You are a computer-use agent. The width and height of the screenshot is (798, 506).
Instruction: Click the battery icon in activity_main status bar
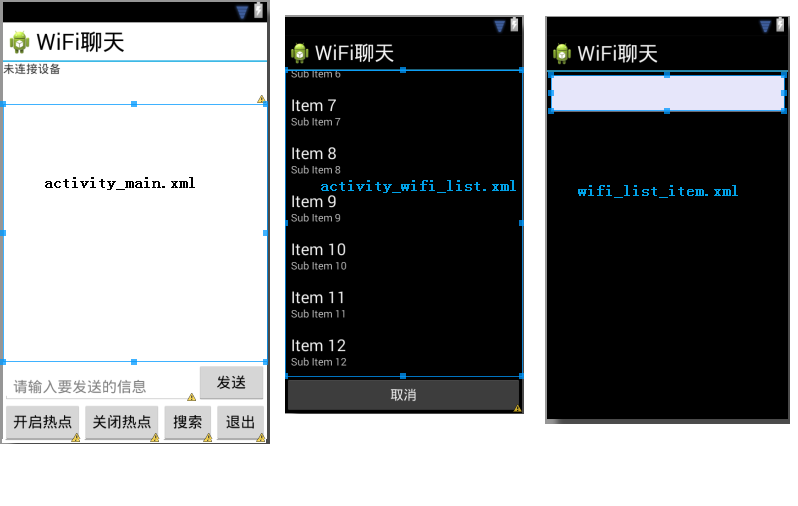[x=259, y=10]
